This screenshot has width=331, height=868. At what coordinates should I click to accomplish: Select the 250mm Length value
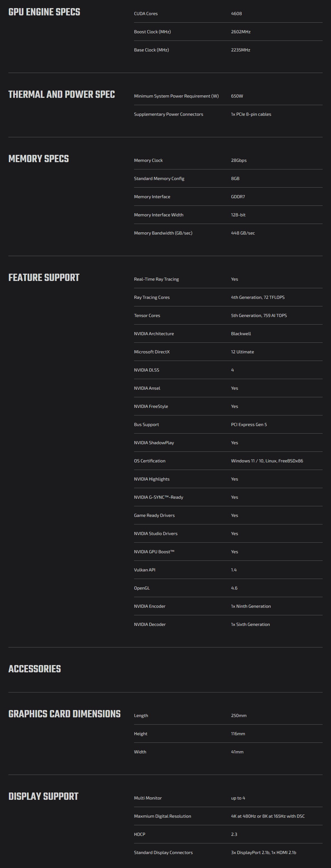239,716
